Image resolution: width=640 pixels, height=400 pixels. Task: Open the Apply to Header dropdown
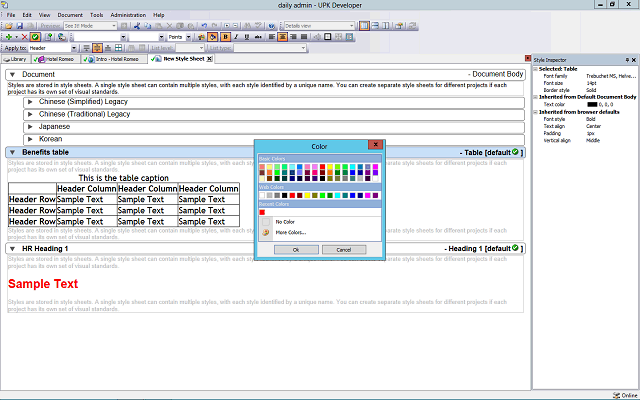73,47
